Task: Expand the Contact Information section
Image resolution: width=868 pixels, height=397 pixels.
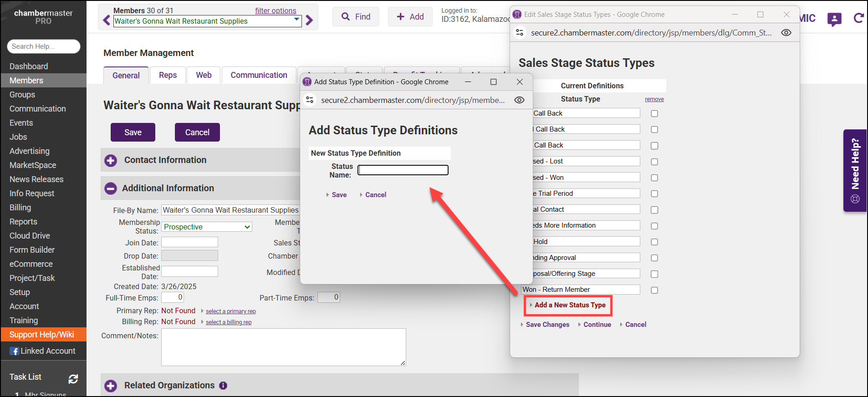Action: pos(111,160)
